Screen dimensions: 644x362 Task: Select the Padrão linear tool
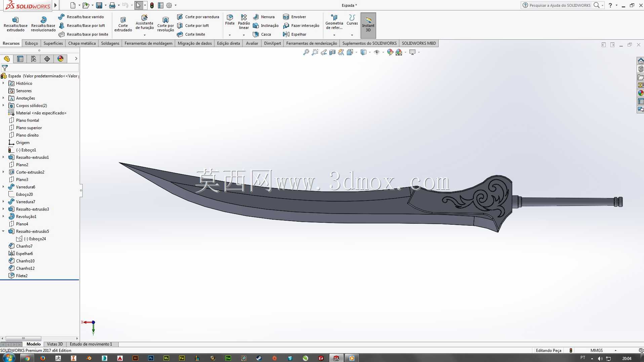click(244, 22)
